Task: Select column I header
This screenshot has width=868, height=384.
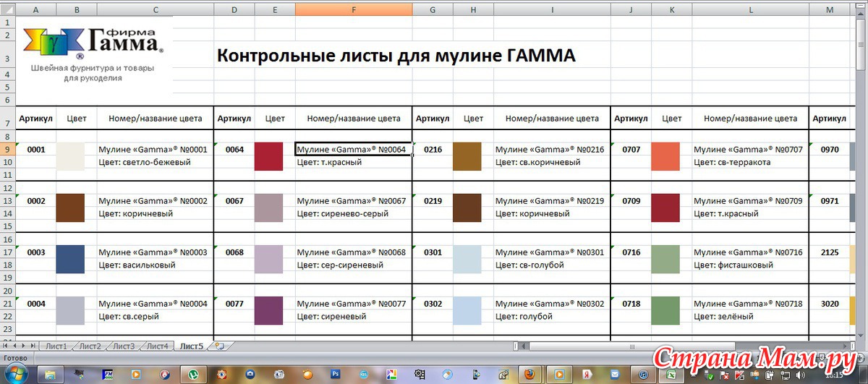Action: tap(552, 9)
